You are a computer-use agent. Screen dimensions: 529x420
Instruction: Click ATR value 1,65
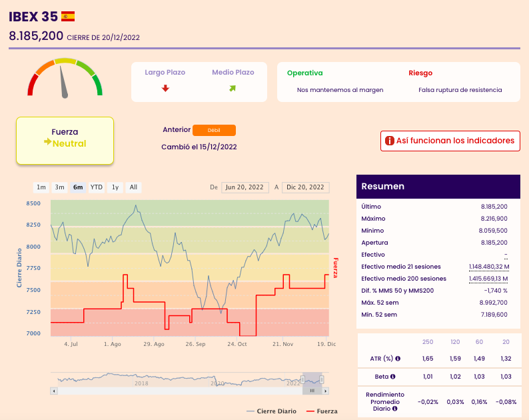tap(428, 359)
